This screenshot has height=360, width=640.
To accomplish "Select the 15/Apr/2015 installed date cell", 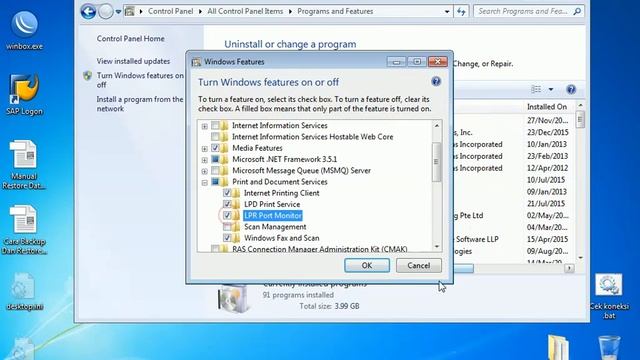I will coord(547,239).
